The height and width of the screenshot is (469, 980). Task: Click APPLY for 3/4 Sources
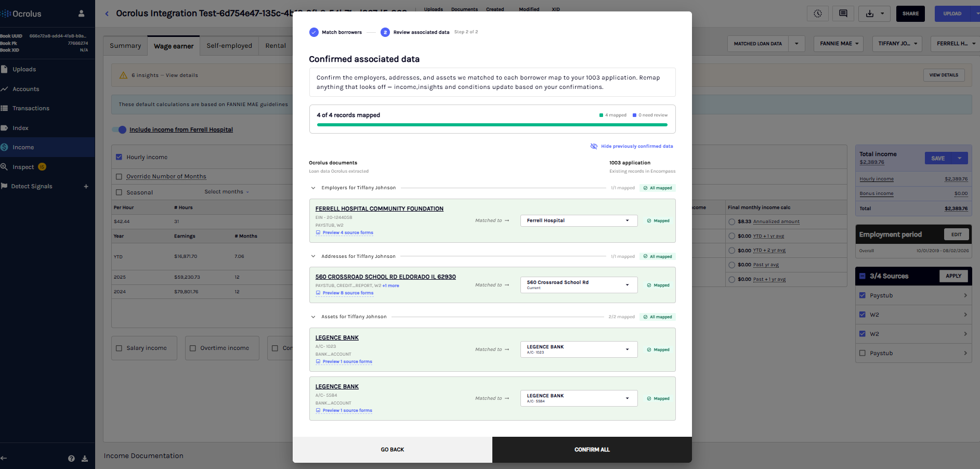(x=953, y=276)
